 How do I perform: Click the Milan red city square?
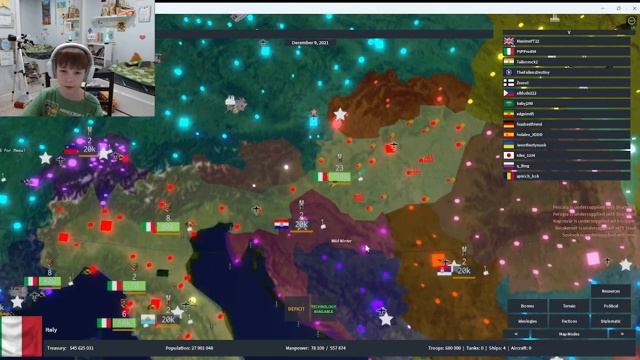[x=106, y=226]
